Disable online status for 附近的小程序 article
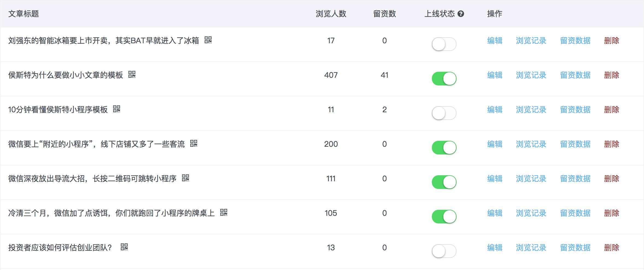The width and height of the screenshot is (644, 270). pyautogui.click(x=444, y=148)
